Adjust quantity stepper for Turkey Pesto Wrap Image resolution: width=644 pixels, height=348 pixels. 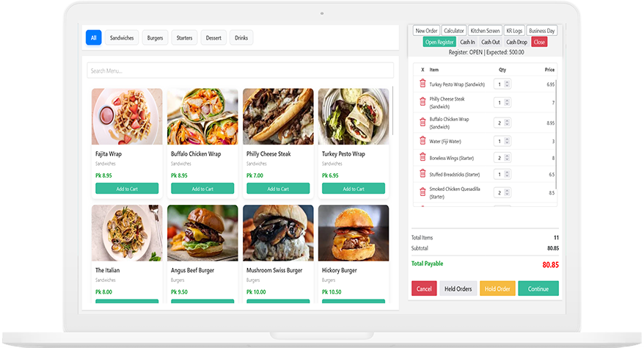[502, 84]
